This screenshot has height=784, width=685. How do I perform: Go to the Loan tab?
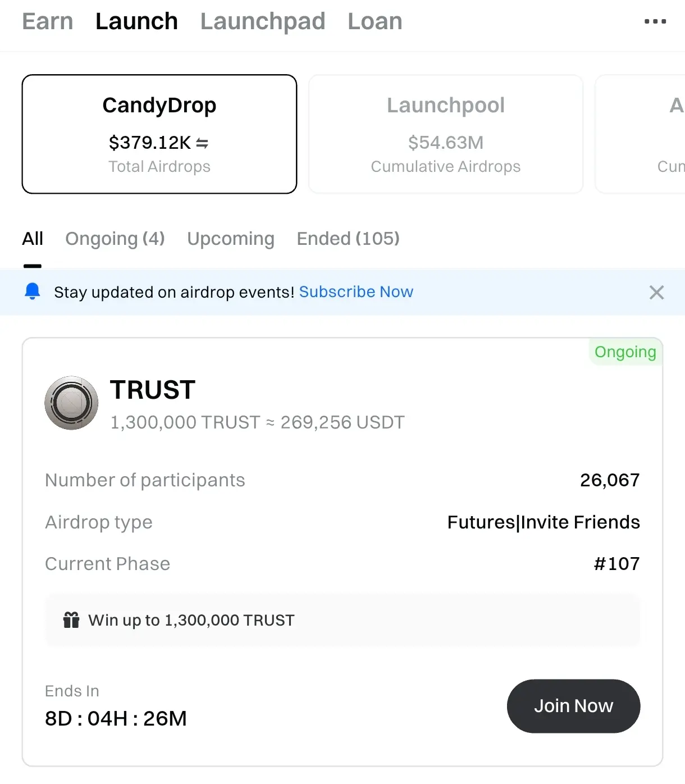pos(375,21)
